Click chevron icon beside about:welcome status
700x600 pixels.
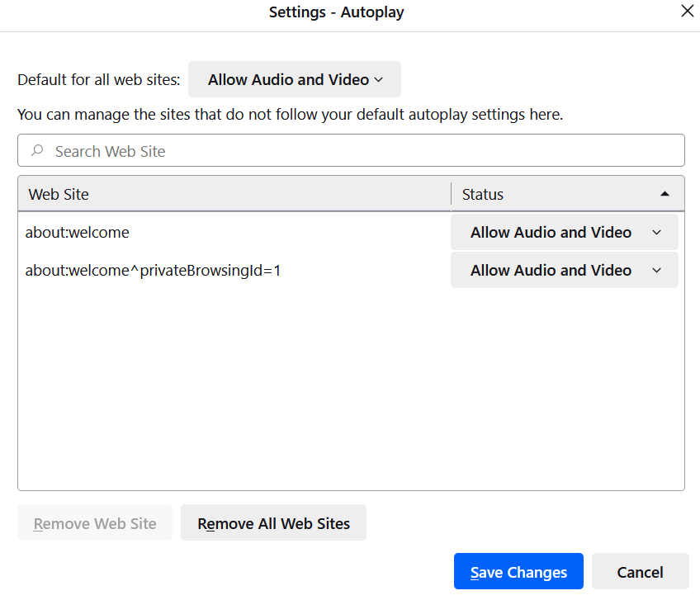[657, 233]
